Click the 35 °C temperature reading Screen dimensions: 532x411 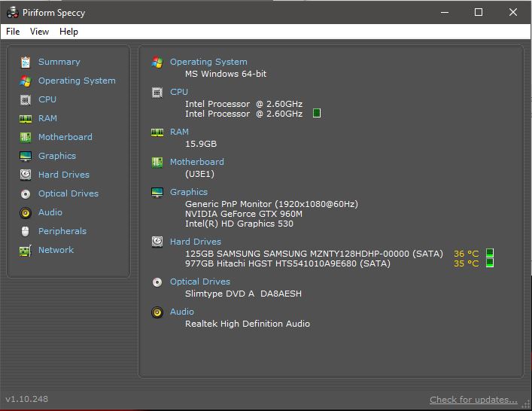tap(467, 263)
